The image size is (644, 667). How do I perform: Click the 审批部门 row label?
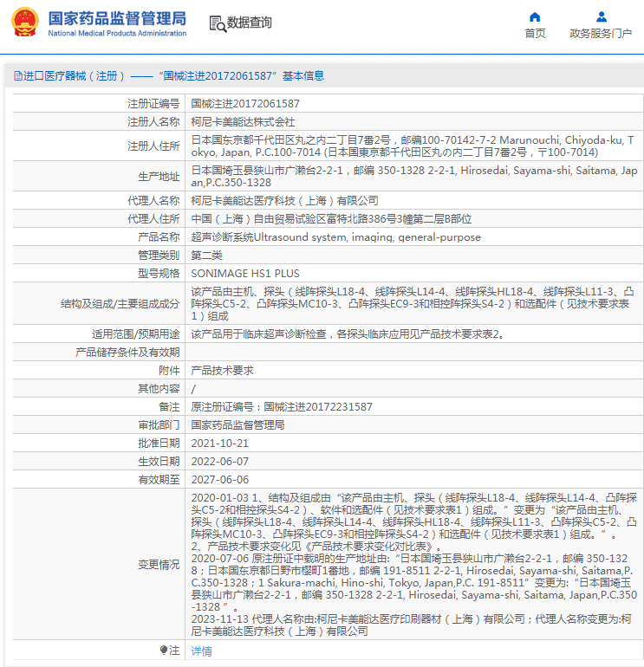point(159,425)
